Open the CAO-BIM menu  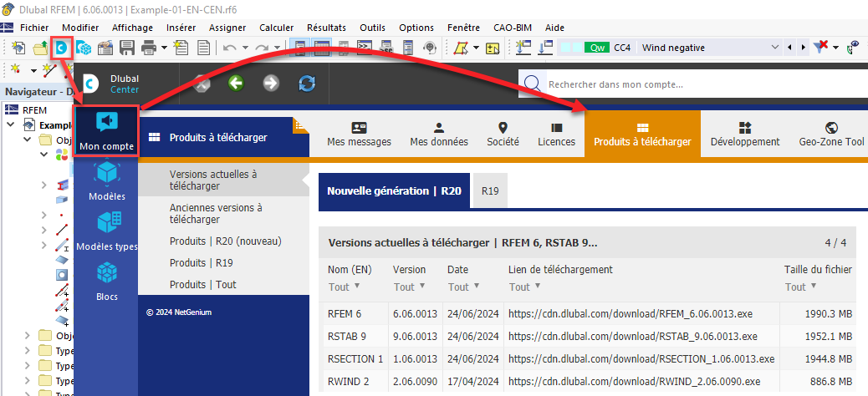click(513, 28)
